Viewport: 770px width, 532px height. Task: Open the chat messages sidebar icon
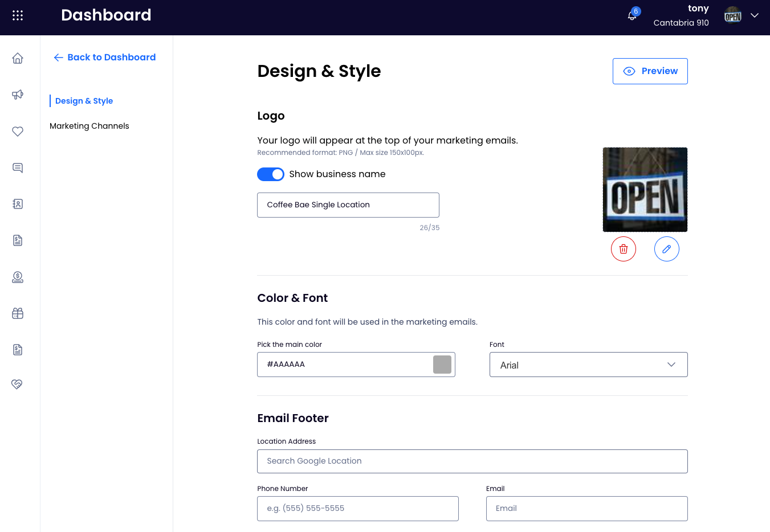coord(18,167)
